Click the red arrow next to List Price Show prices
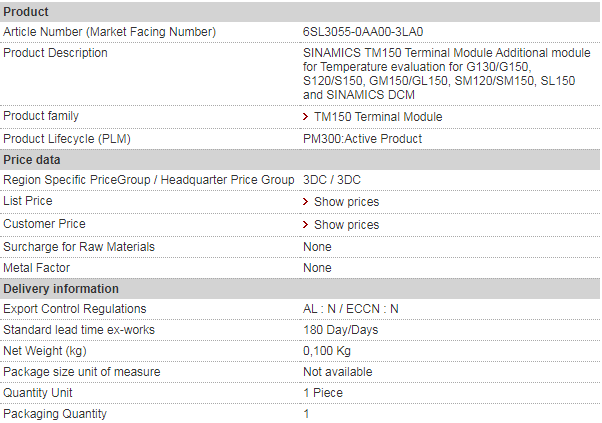Screen dimensions: 602x423 click(305, 202)
